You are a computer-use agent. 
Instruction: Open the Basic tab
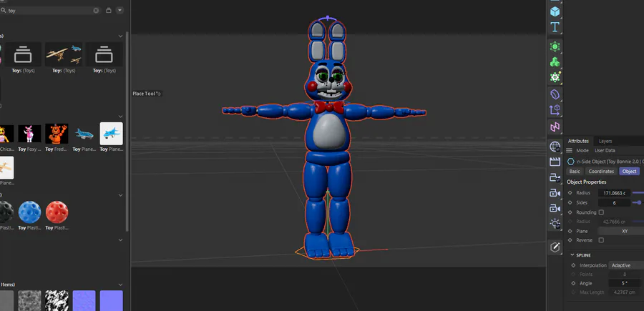[x=575, y=172]
